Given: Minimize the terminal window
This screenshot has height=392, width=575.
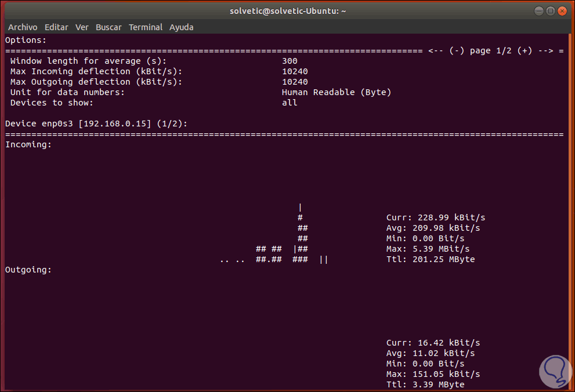Looking at the screenshot, I should coord(538,11).
